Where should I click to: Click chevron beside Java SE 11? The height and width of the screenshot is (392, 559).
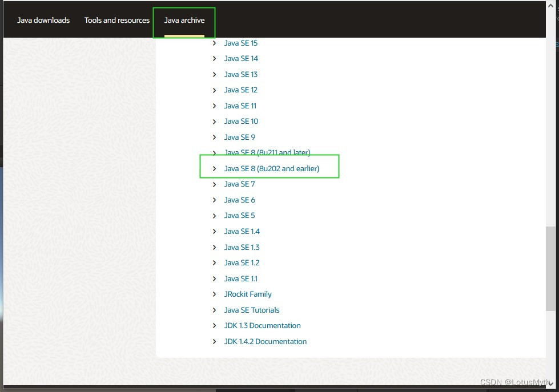pos(214,106)
